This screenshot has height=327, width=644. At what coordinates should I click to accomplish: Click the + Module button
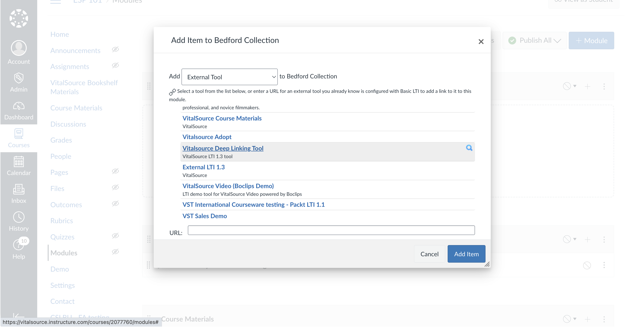coord(591,41)
